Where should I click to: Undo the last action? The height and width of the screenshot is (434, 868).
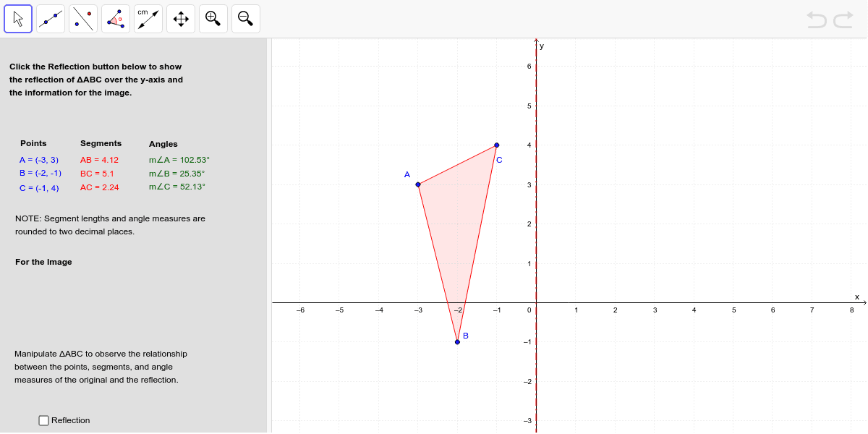click(x=817, y=20)
